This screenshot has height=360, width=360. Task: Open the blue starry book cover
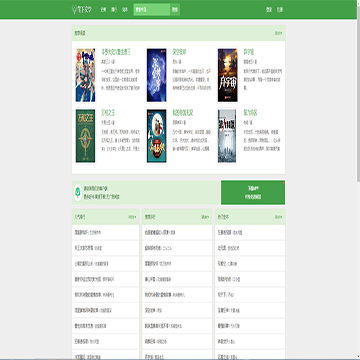click(x=157, y=75)
